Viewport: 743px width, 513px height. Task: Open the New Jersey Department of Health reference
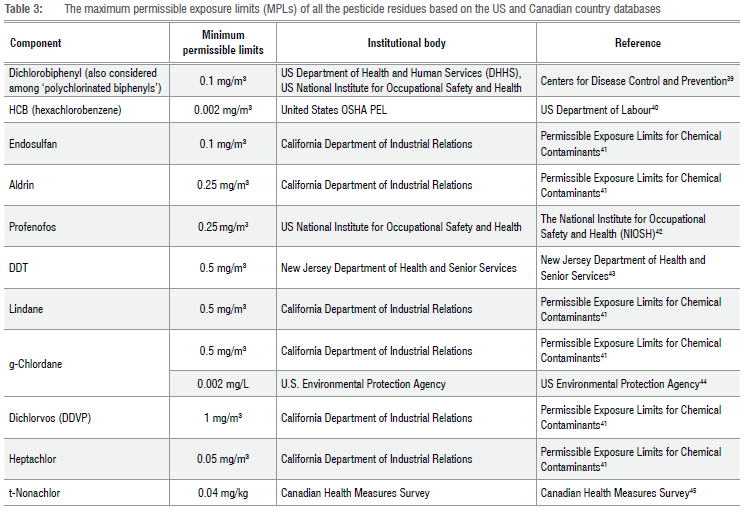pyautogui.click(x=622, y=268)
